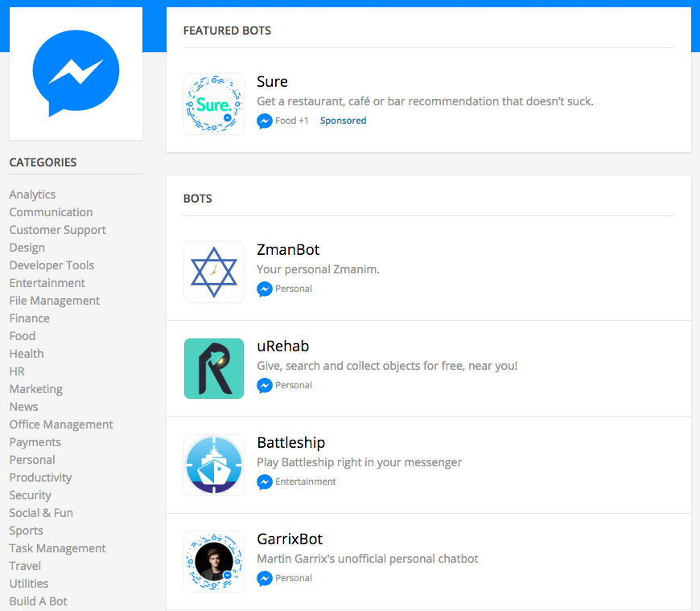This screenshot has height=611, width=700.
Task: Click the BOTS section heading
Action: coord(198,199)
